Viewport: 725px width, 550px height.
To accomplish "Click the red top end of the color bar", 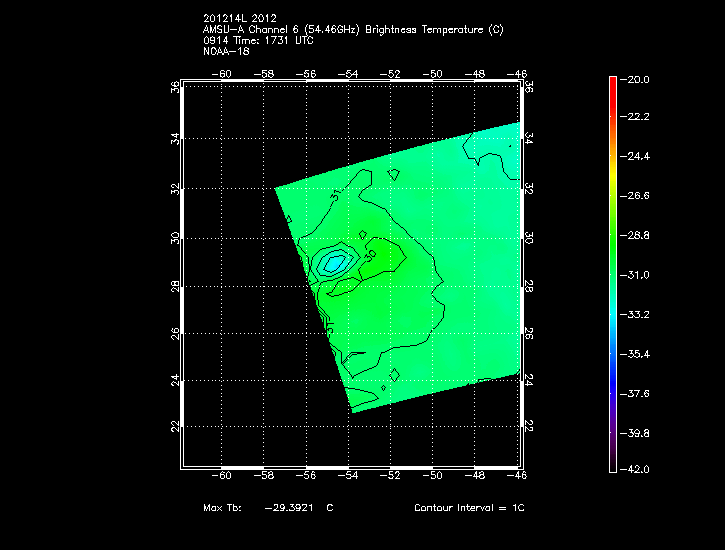I will (612, 82).
